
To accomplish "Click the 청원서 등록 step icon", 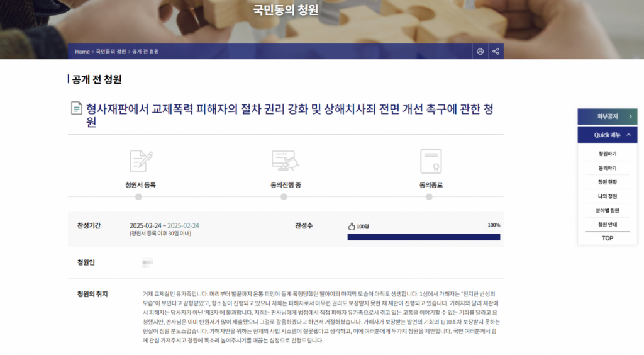I will tap(141, 161).
